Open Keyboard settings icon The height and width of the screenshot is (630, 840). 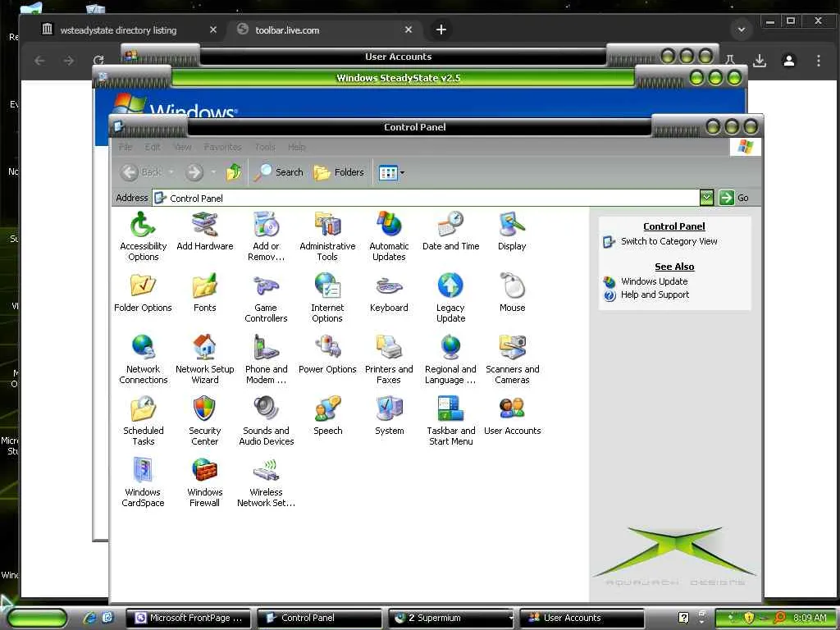coord(389,293)
